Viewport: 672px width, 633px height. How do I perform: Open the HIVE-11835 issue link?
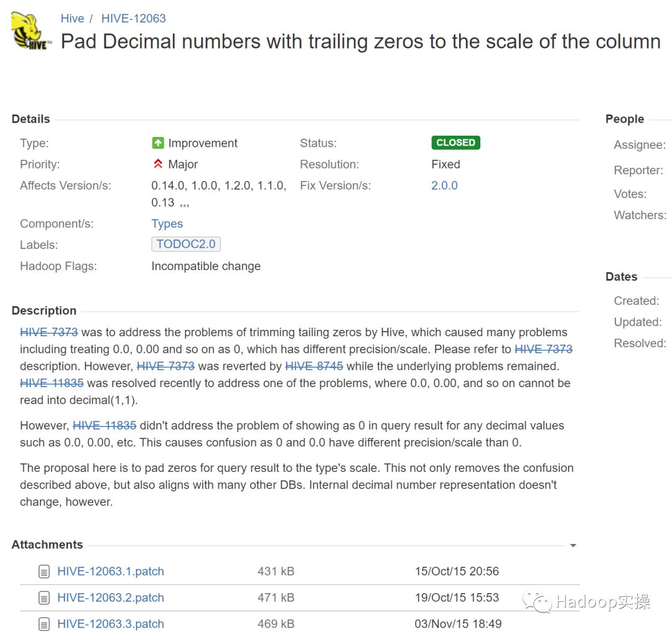(51, 383)
